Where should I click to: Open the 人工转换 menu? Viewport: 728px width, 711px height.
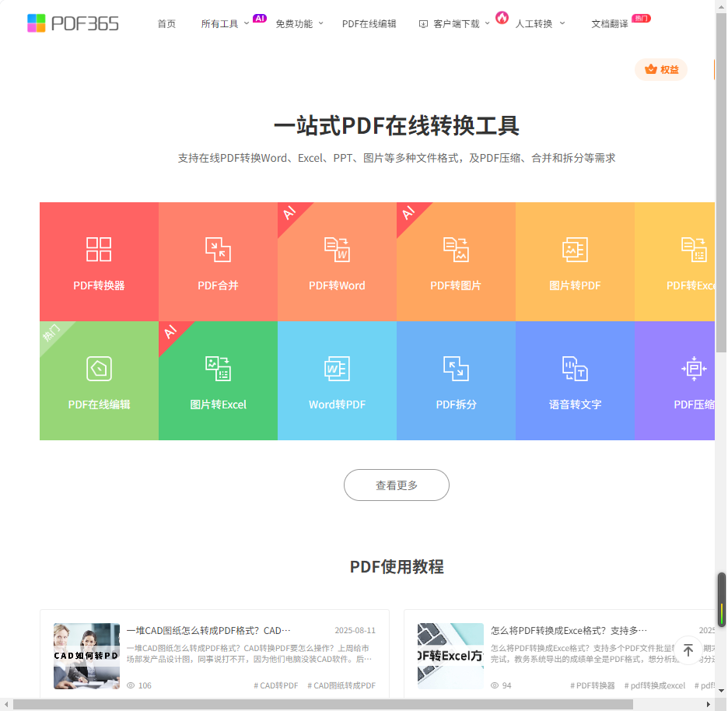coord(534,23)
